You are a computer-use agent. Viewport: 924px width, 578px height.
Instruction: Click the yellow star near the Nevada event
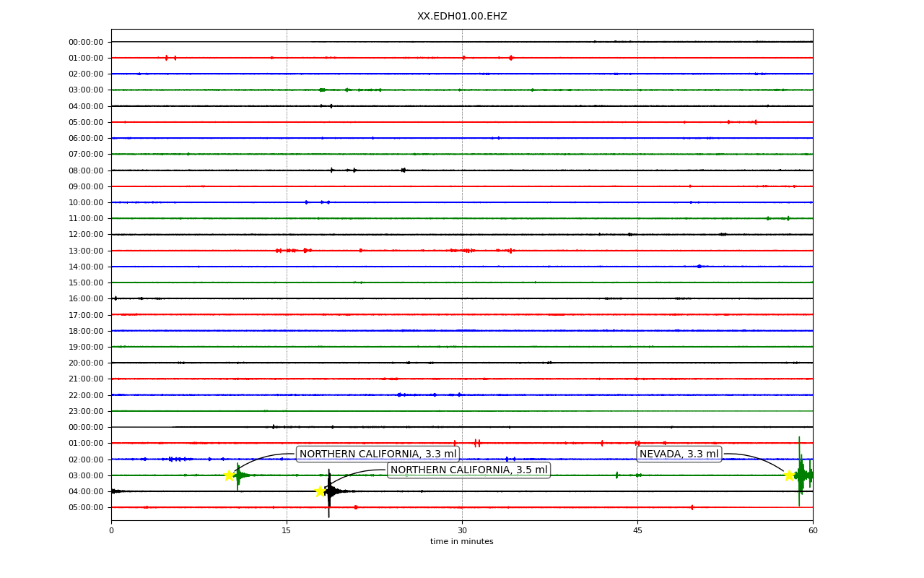click(789, 475)
